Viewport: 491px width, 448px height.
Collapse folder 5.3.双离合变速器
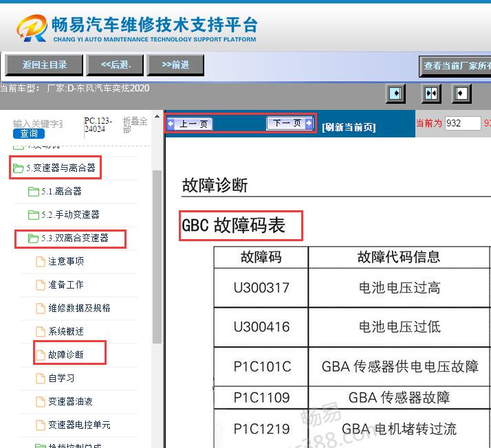point(68,238)
